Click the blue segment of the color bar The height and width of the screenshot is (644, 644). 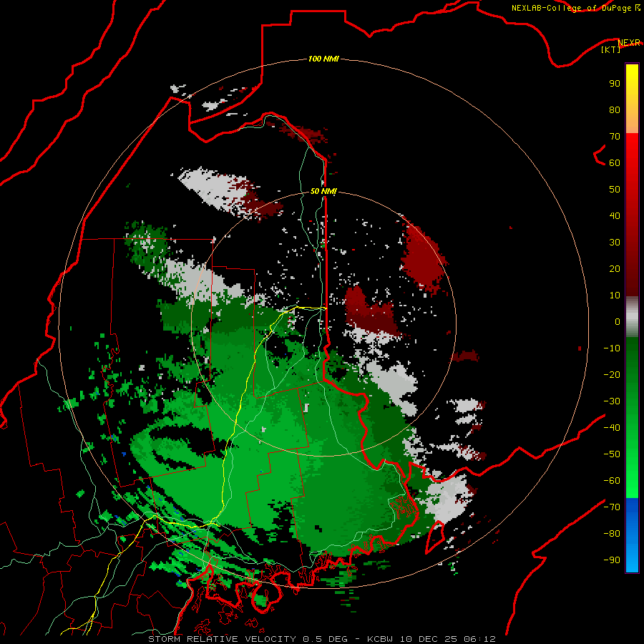click(x=632, y=535)
